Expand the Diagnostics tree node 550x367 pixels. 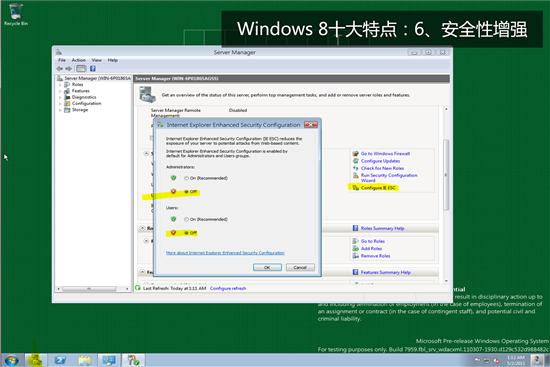(60, 97)
